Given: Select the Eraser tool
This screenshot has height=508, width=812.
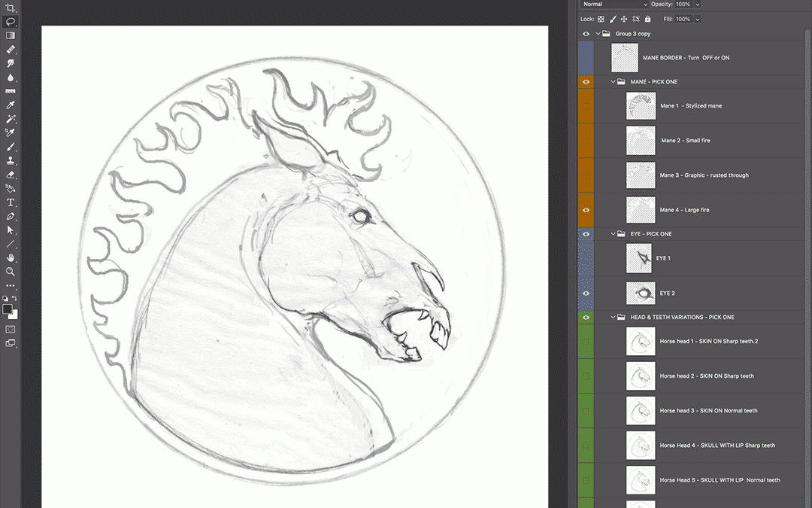Looking at the screenshot, I should pos(11,175).
